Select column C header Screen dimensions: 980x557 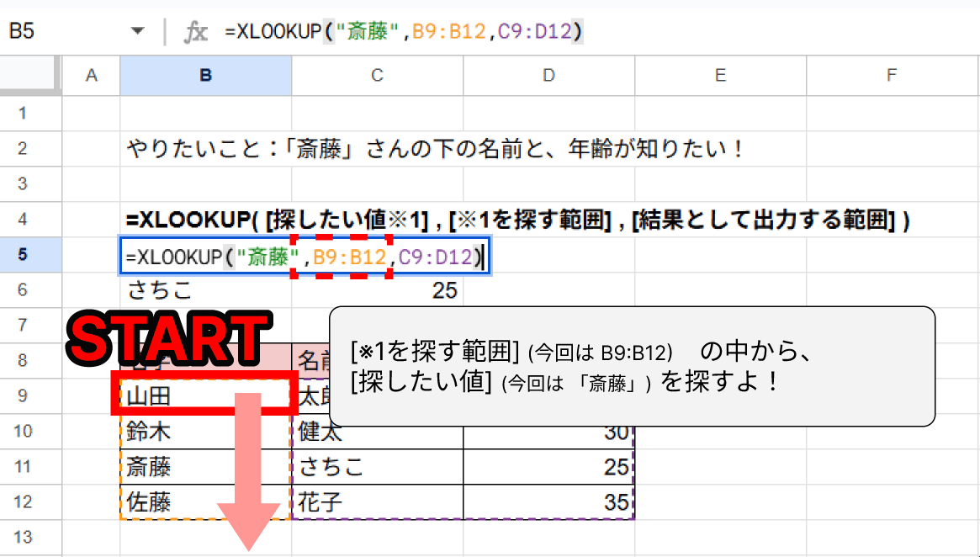pyautogui.click(x=377, y=76)
